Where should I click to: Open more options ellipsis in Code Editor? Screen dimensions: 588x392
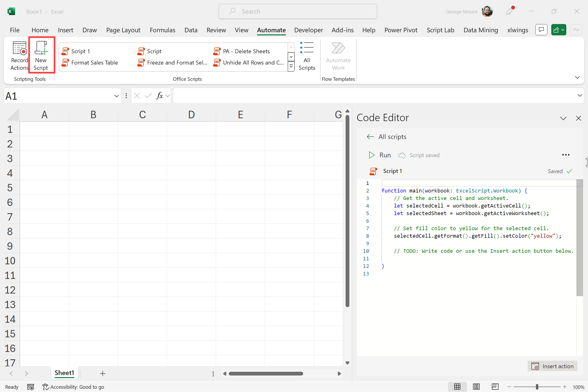click(x=565, y=155)
